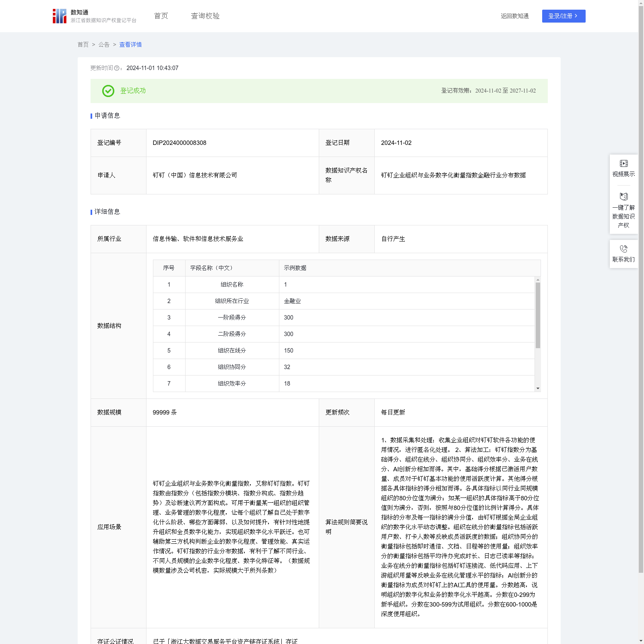Click the data table scrollbar thumb
This screenshot has height=644, width=644.
538,315
